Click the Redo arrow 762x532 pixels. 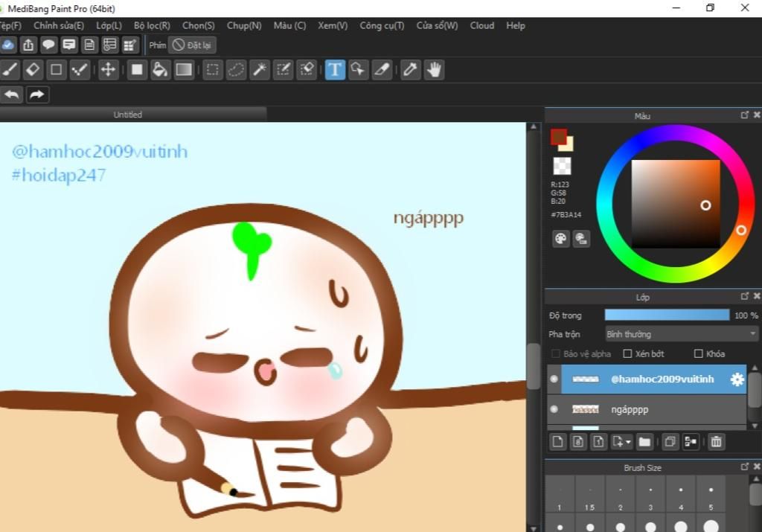(x=37, y=94)
